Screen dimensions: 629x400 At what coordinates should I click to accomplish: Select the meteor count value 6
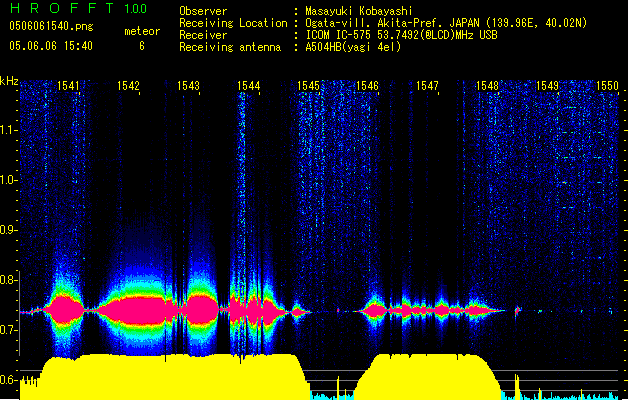[x=141, y=46]
